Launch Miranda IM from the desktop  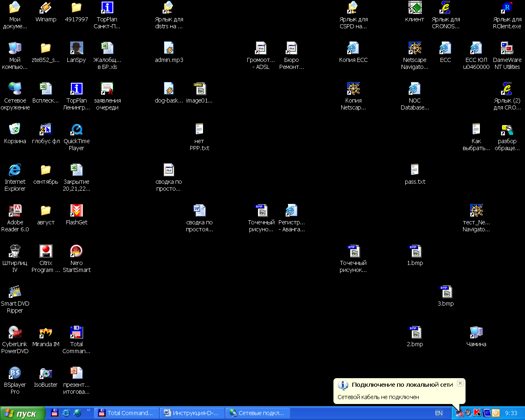(x=46, y=336)
